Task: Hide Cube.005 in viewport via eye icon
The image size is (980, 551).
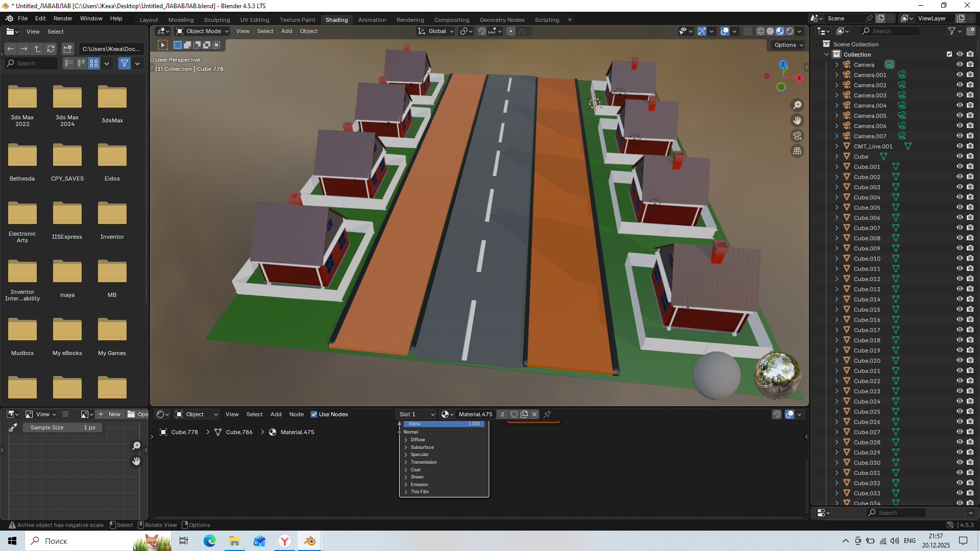Action: 959,208
